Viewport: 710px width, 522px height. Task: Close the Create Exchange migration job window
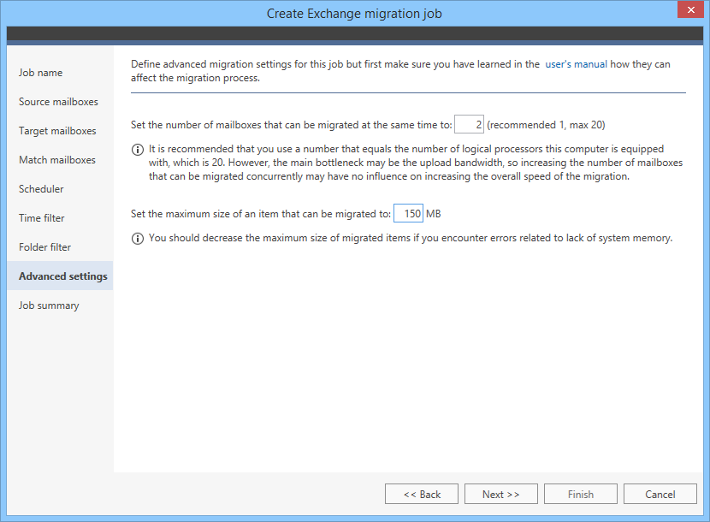pos(691,10)
